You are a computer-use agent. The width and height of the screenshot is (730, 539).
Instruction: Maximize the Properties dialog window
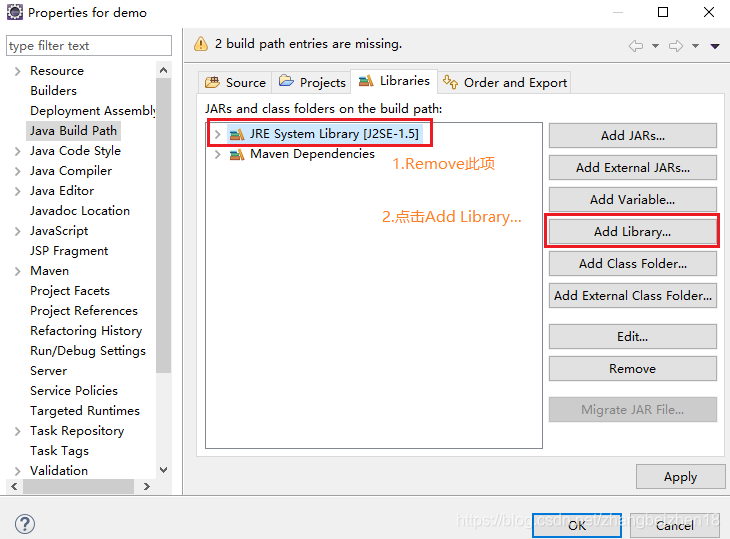(x=662, y=12)
